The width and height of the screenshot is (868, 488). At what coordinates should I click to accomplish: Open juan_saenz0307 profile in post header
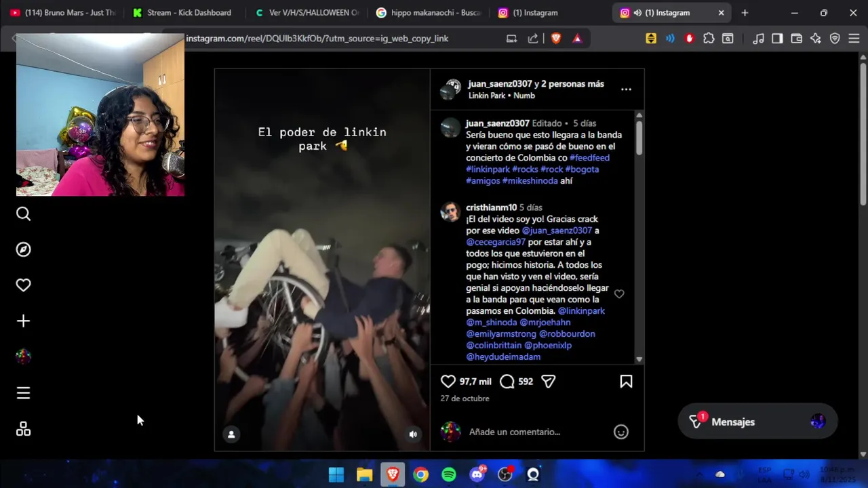[500, 84]
